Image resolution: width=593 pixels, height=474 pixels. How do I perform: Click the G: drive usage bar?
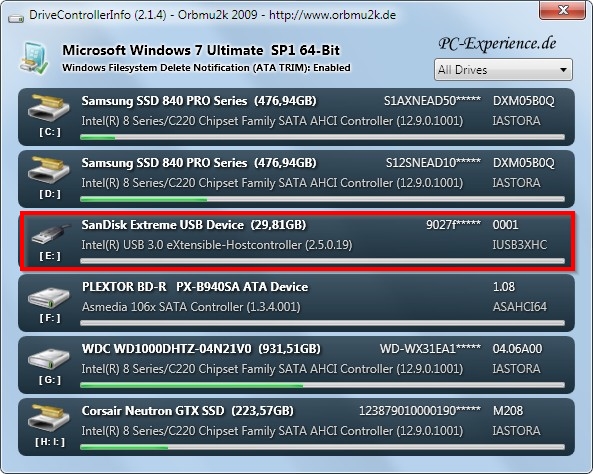coord(323,385)
